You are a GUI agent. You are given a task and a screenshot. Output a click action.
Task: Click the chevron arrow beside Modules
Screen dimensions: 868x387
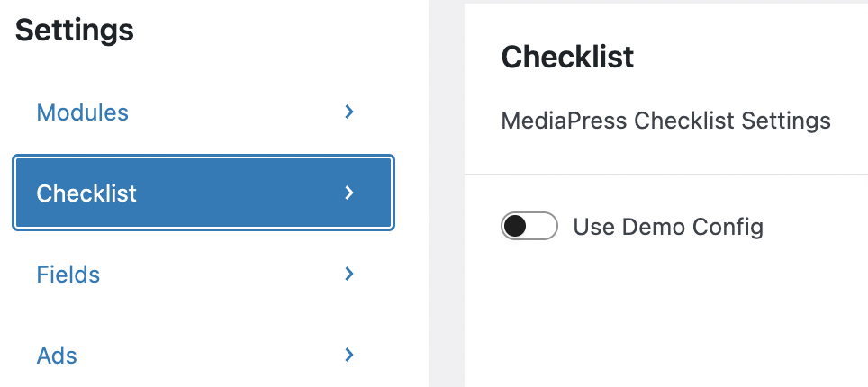pyautogui.click(x=349, y=112)
